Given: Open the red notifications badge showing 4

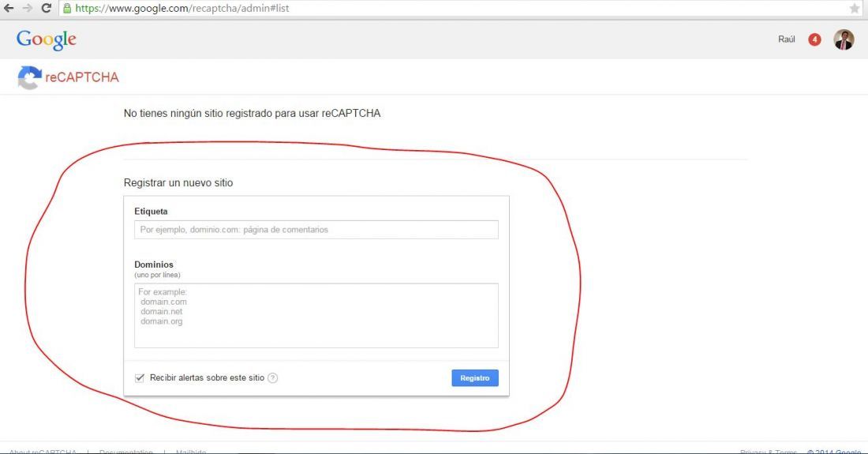Looking at the screenshot, I should click(814, 39).
